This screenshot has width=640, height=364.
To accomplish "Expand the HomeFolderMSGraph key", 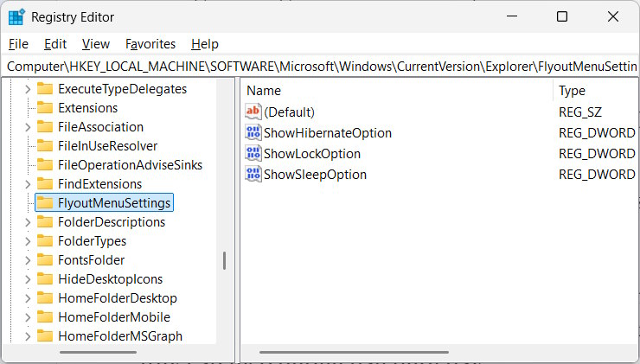I will (x=28, y=336).
